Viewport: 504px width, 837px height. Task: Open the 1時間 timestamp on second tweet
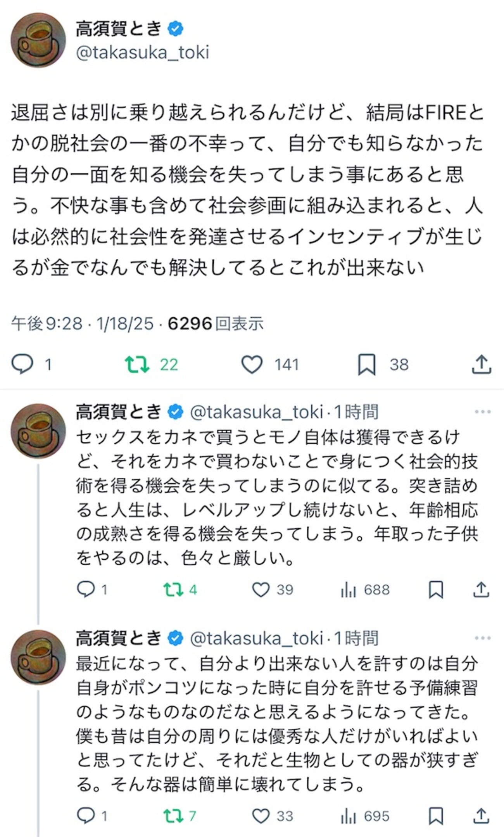click(x=356, y=412)
